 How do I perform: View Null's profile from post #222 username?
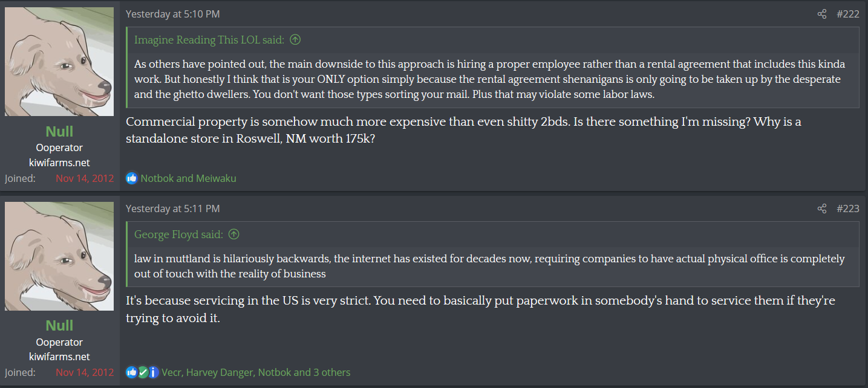[x=59, y=131]
